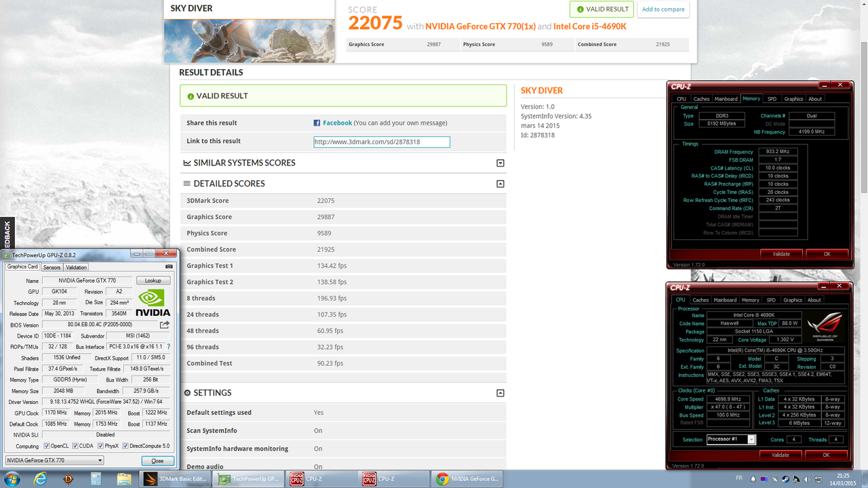Click OK in the upper CPU-Z window

point(827,254)
